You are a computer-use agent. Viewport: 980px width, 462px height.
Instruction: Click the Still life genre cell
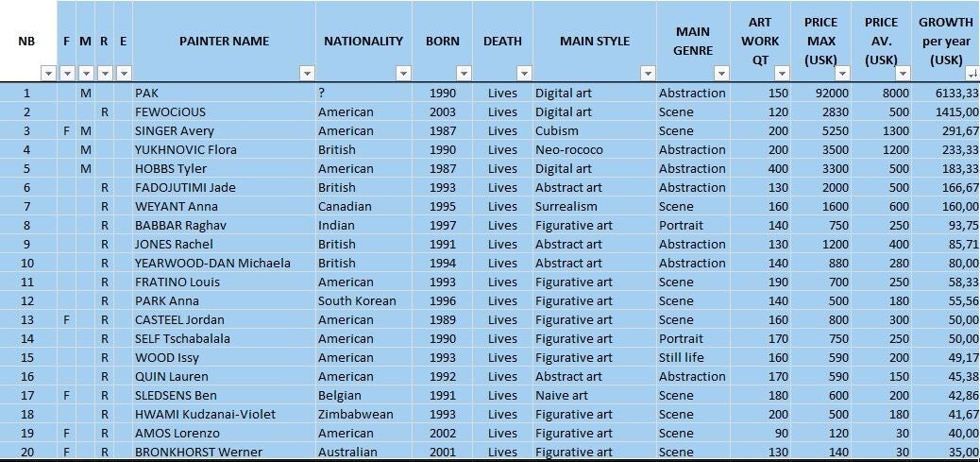[684, 357]
